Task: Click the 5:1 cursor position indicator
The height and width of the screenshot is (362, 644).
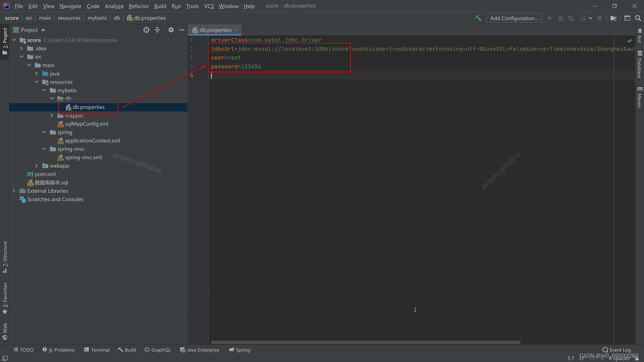Action: point(571,358)
